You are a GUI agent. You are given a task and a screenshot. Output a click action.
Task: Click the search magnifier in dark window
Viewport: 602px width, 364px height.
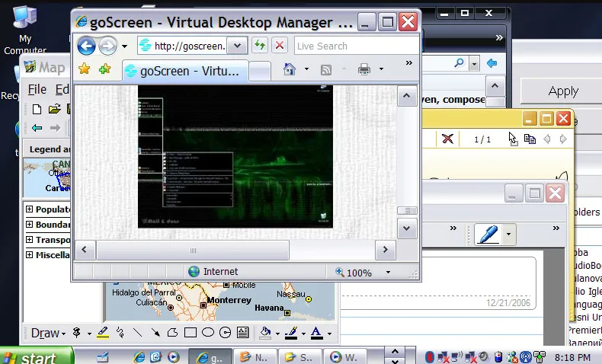(x=459, y=63)
